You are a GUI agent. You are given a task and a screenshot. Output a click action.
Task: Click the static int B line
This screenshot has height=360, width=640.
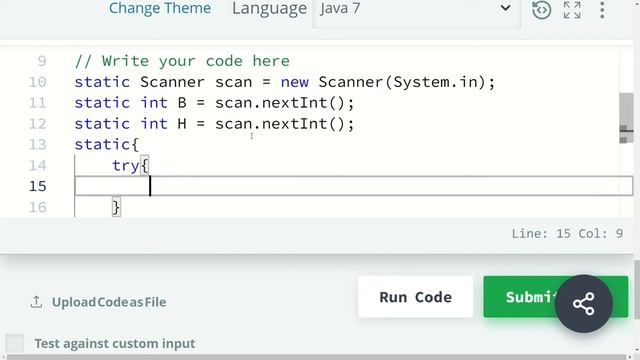coord(214,103)
